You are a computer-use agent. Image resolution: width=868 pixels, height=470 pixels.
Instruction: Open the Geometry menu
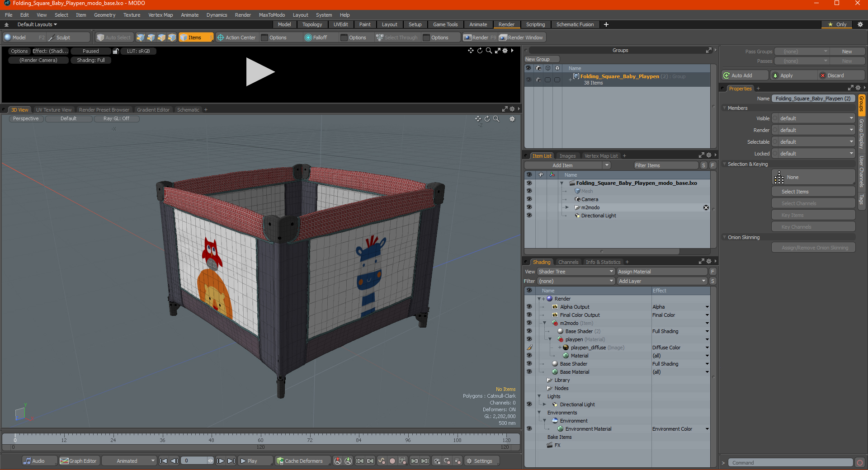pos(104,15)
